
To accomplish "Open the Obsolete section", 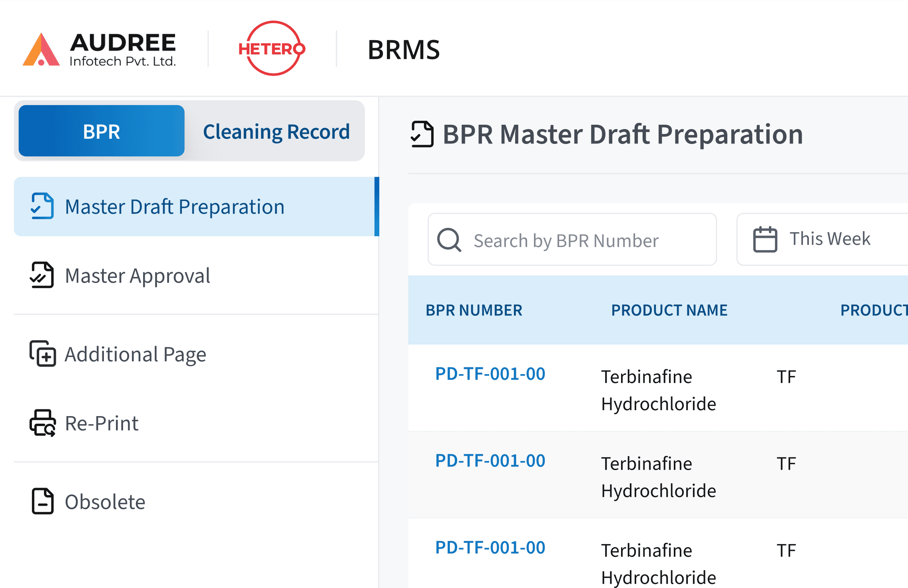I will pyautogui.click(x=104, y=501).
